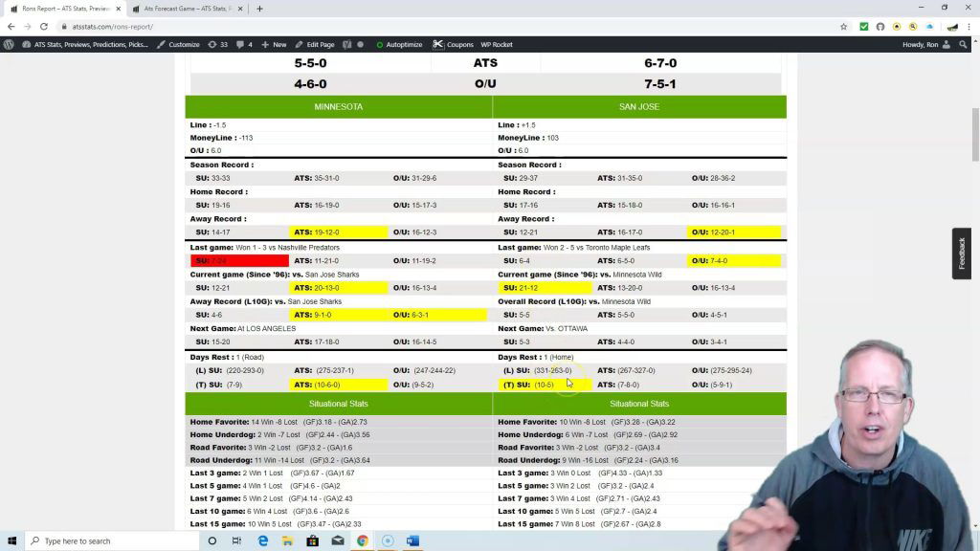Click the highlighted (T) SU: (10-5) cell
The image size is (980, 551).
[x=545, y=385]
